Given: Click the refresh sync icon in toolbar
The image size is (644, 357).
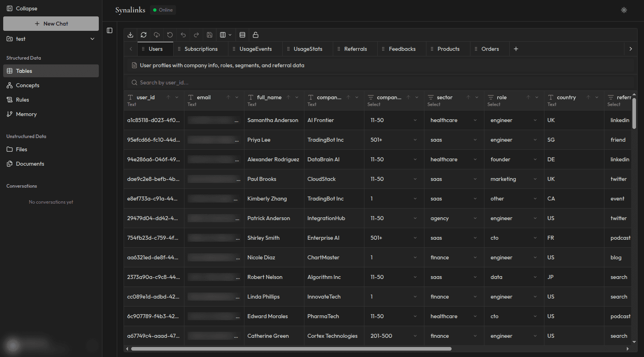Looking at the screenshot, I should coord(144,35).
